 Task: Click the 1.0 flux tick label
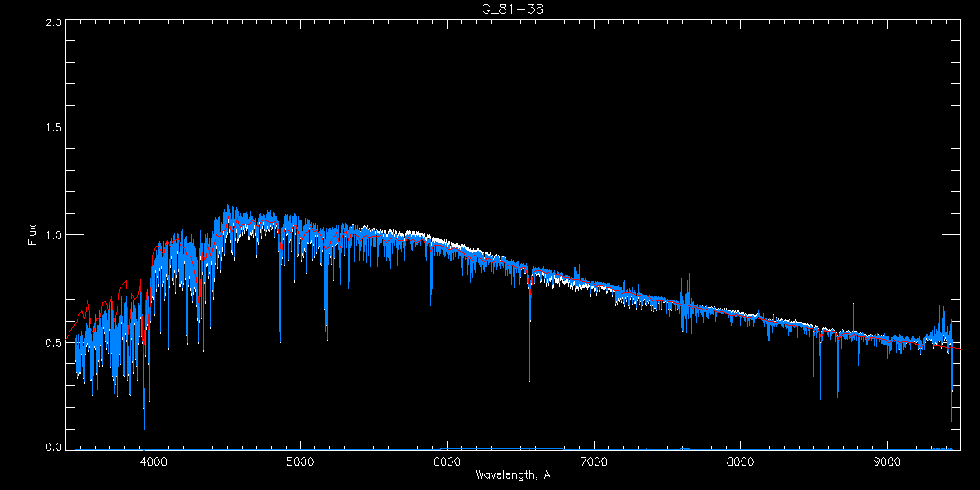pos(54,235)
